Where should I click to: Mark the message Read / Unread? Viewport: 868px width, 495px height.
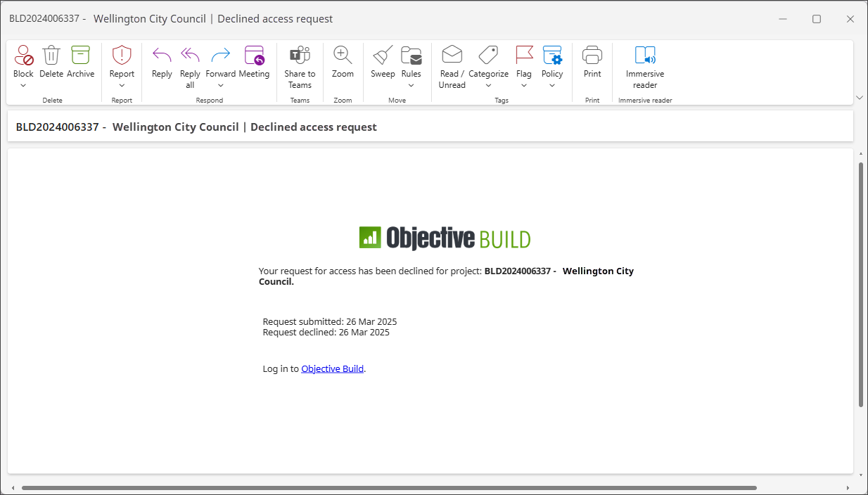(452, 67)
